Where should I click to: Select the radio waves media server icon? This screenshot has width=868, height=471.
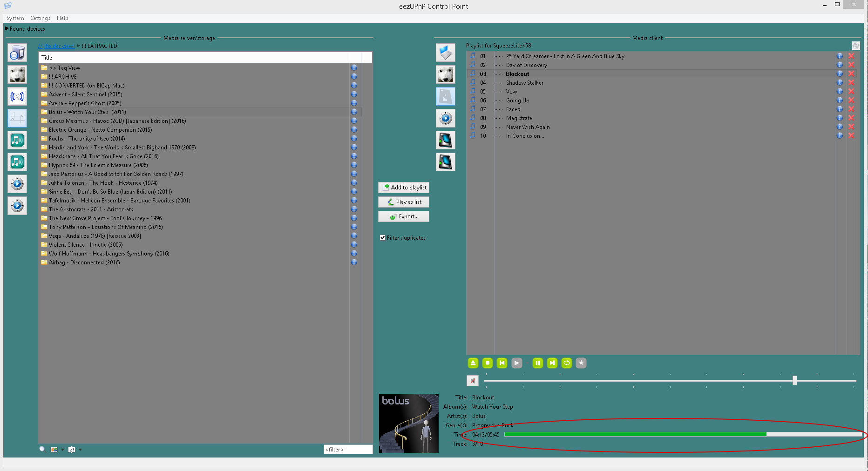(17, 96)
